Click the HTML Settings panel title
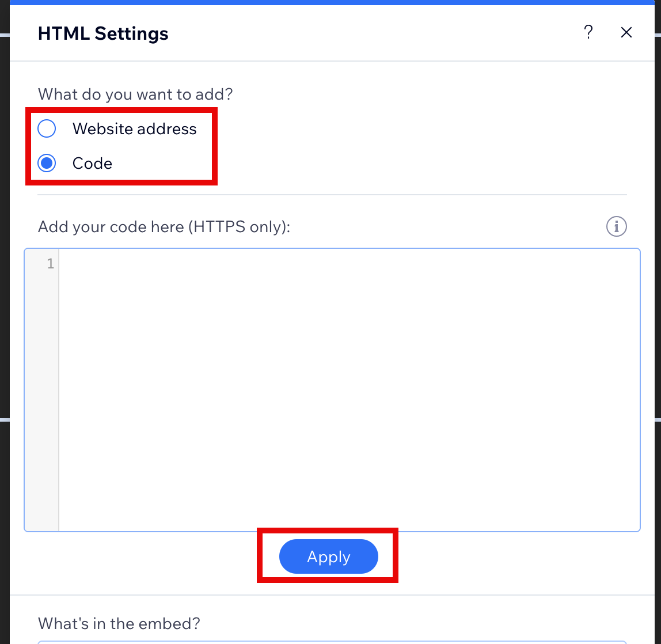This screenshot has height=644, width=661. 103,33
